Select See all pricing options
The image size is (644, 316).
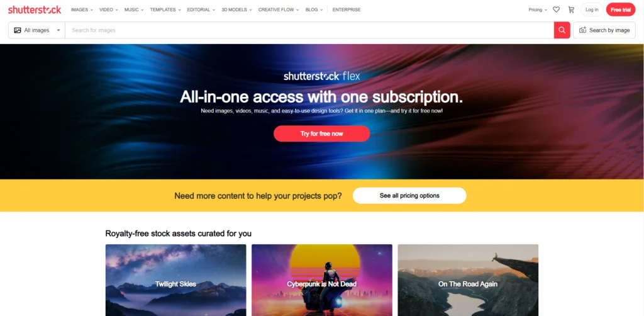(x=409, y=196)
